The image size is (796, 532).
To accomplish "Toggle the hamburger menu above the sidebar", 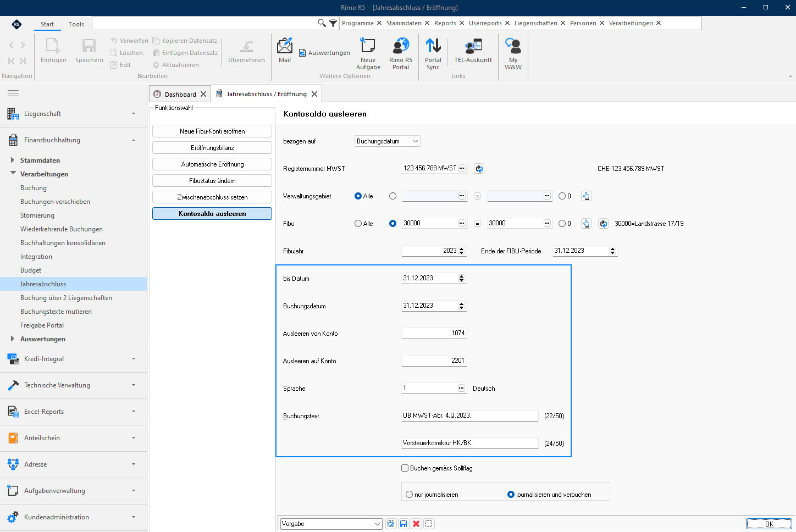I will coord(13,93).
